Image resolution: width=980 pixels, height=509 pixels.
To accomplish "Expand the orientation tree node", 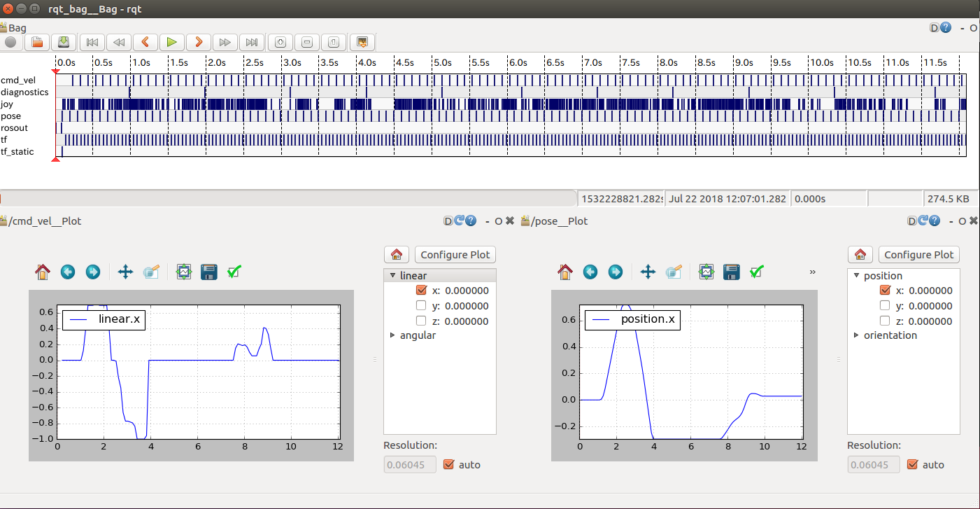I will tap(856, 335).
